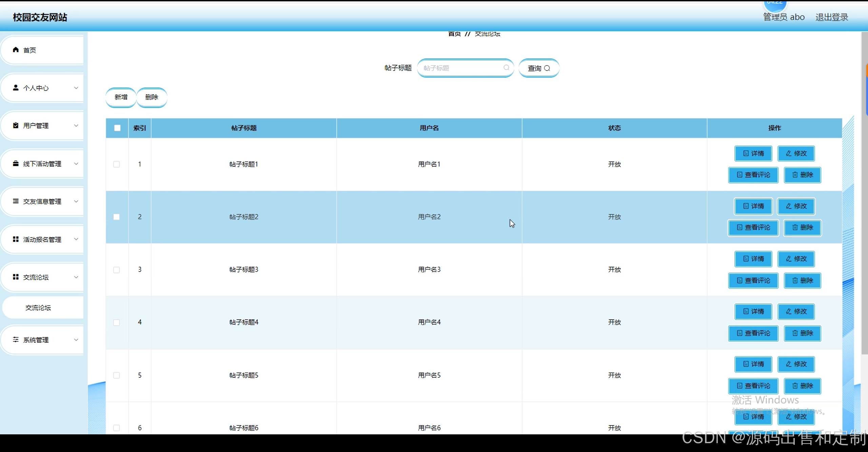Click the briefcase icon beside 线下活动管理
The height and width of the screenshot is (452, 868).
click(16, 163)
